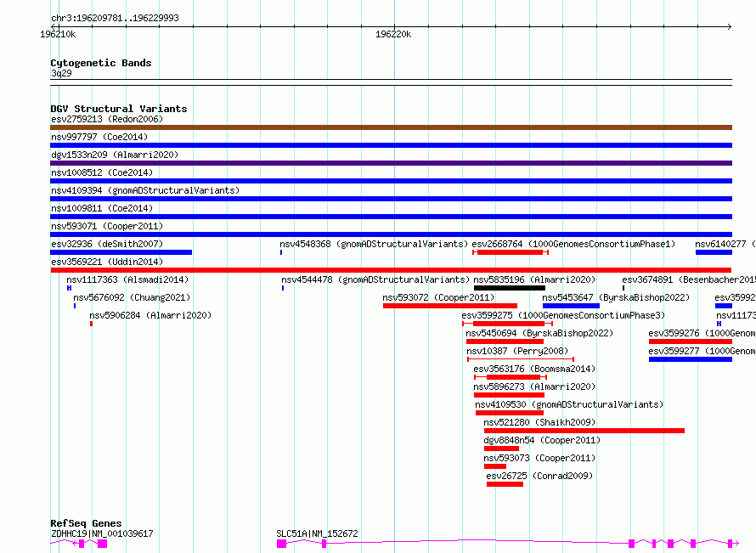Viewport: 756px width, 553px height.
Task: Click the black nsv5835196 Almarri2020 bar
Action: (x=510, y=288)
